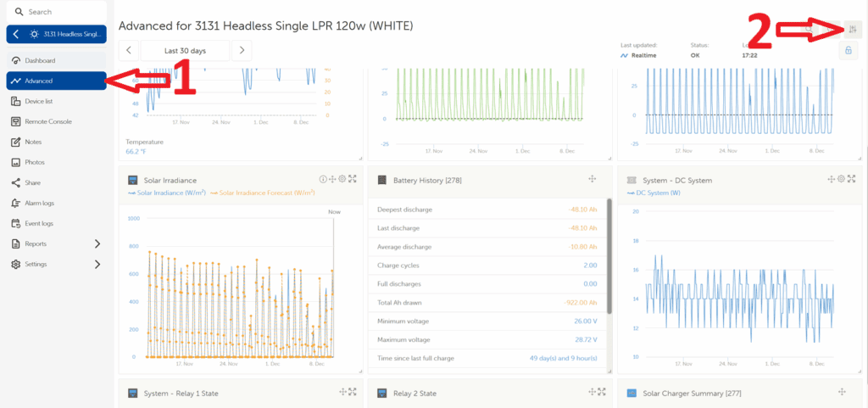Open Remote Console from the sidebar
Image resolution: width=868 pixels, height=408 pixels.
47,122
